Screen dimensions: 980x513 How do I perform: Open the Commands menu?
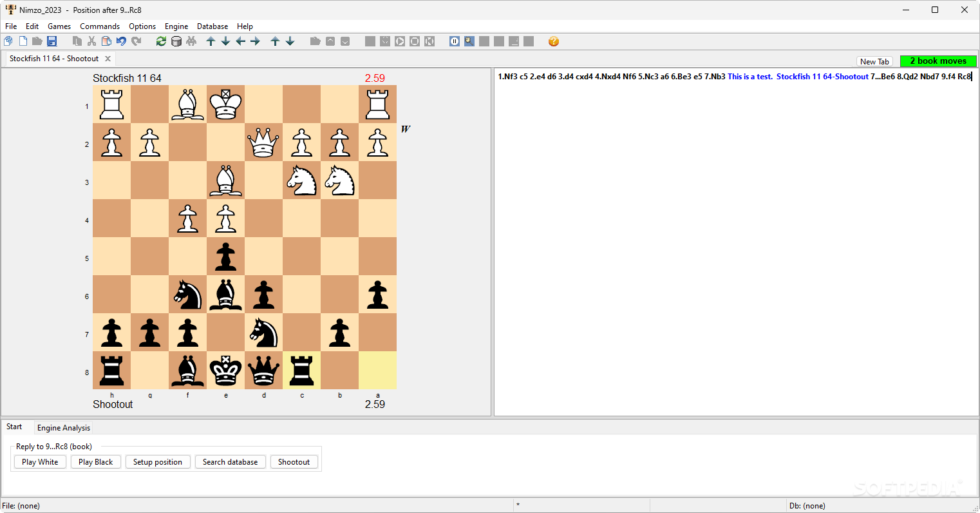point(100,26)
